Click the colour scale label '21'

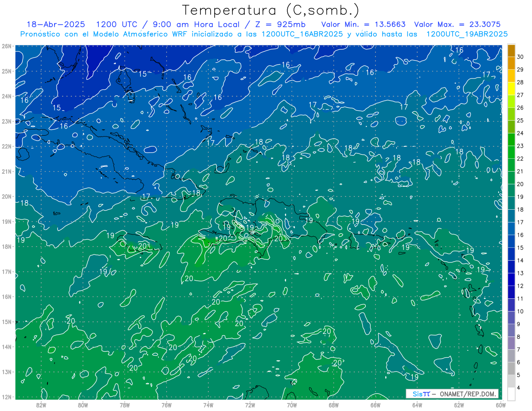tap(520, 171)
